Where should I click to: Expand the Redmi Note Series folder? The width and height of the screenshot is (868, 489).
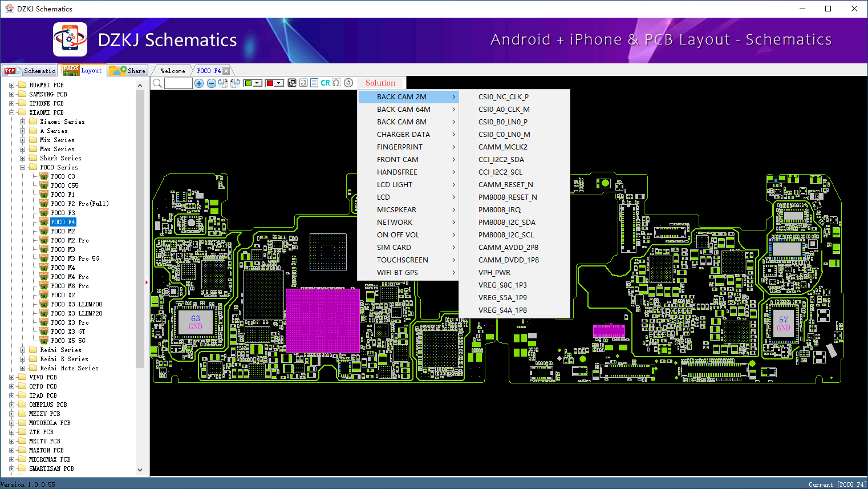pyautogui.click(x=22, y=368)
